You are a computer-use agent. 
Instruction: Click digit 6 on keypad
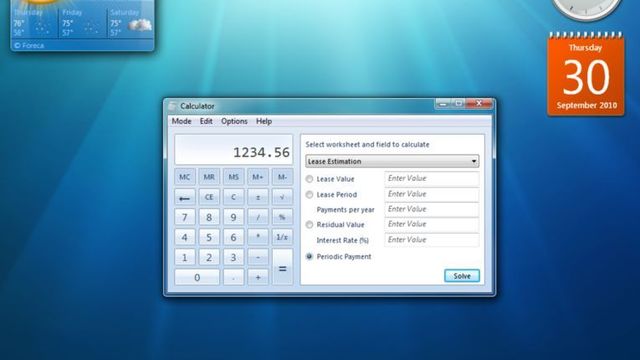pyautogui.click(x=233, y=237)
